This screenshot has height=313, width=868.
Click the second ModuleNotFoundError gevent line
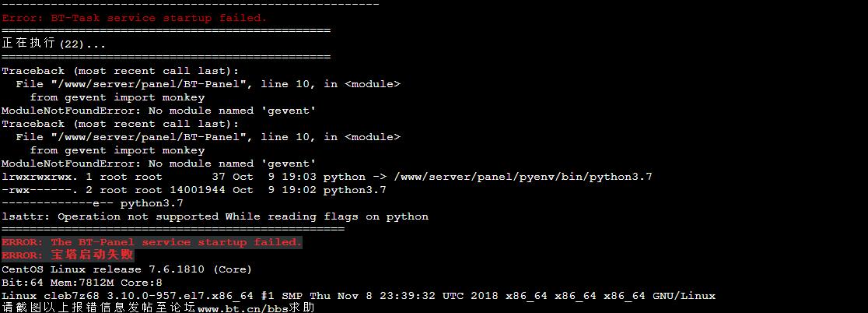pyautogui.click(x=159, y=164)
